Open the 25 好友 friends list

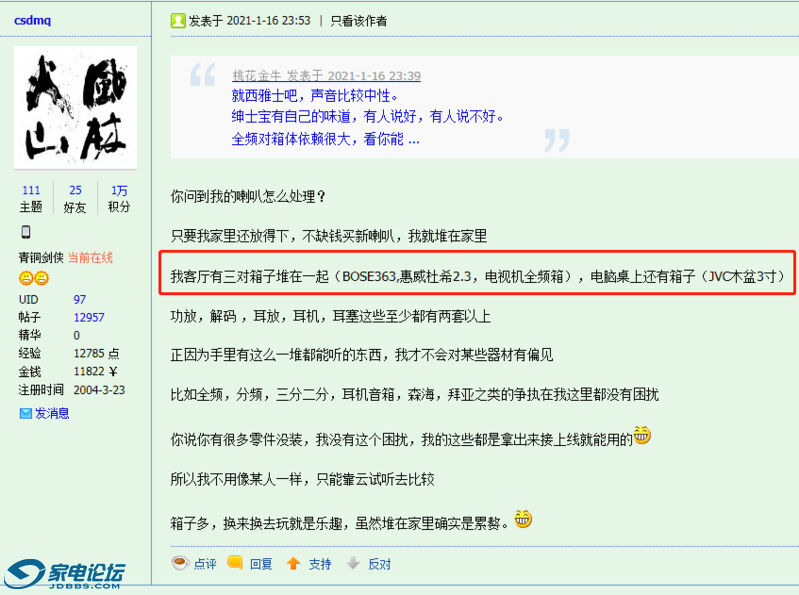point(75,198)
